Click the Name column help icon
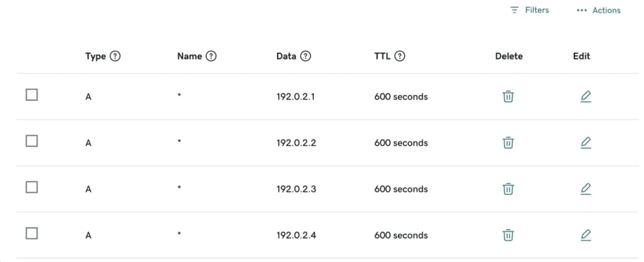The width and height of the screenshot is (644, 262). 211,56
